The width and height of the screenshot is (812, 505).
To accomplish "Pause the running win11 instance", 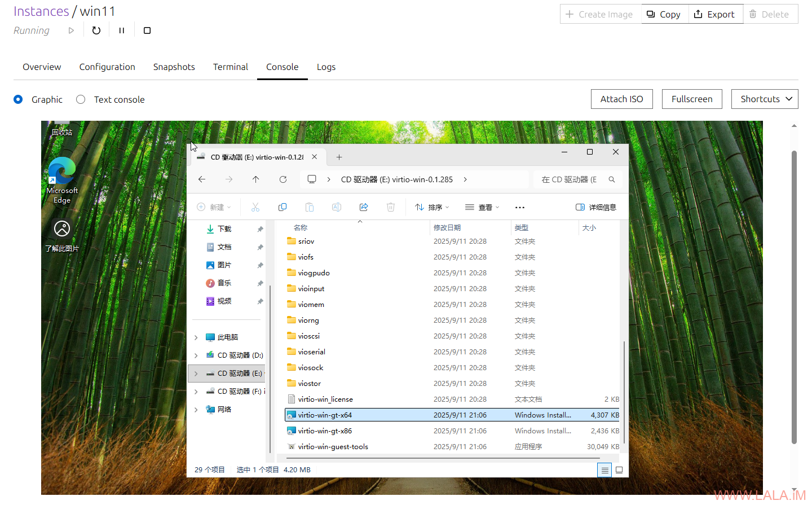I will [x=121, y=30].
